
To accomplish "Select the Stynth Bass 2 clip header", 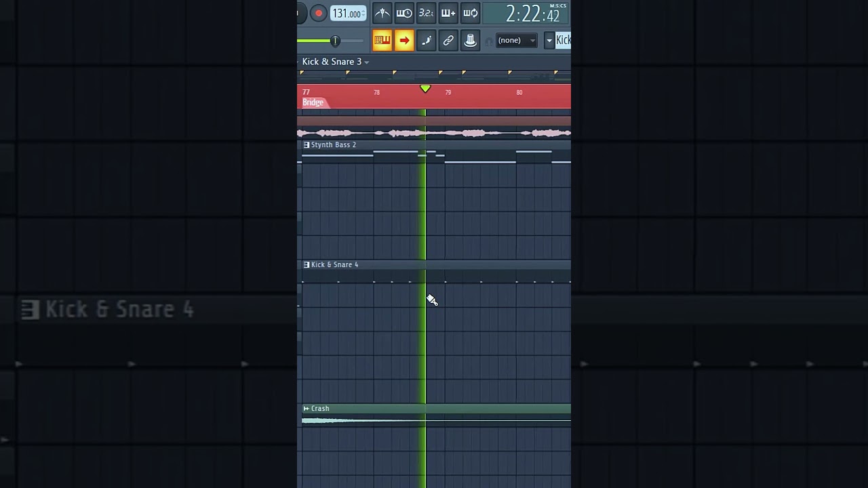I will point(436,145).
